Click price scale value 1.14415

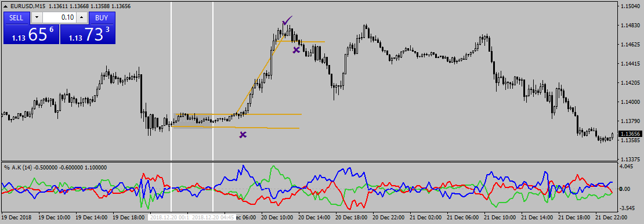(x=631, y=64)
